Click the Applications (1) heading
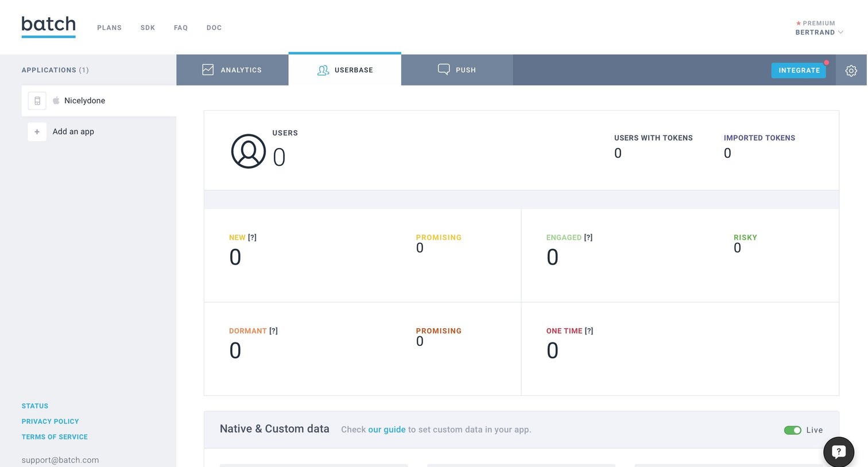 [x=55, y=70]
